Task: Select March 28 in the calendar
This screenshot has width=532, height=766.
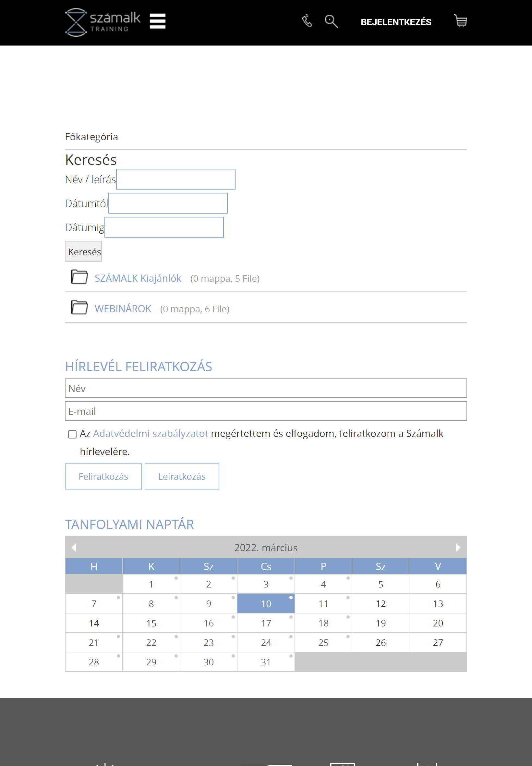Action: click(94, 661)
